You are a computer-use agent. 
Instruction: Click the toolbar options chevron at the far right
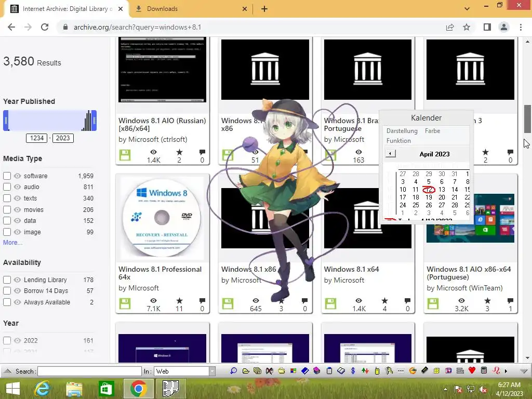[x=524, y=371]
